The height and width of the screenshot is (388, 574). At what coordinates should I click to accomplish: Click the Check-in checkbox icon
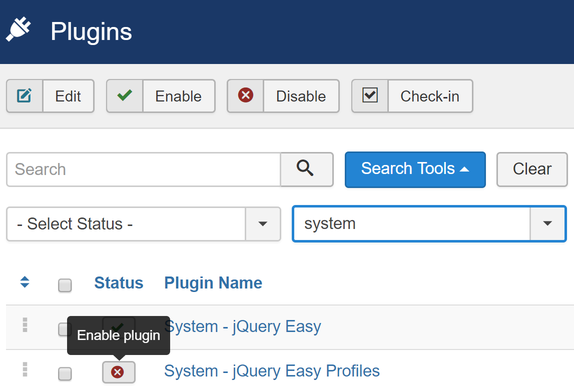pyautogui.click(x=370, y=95)
